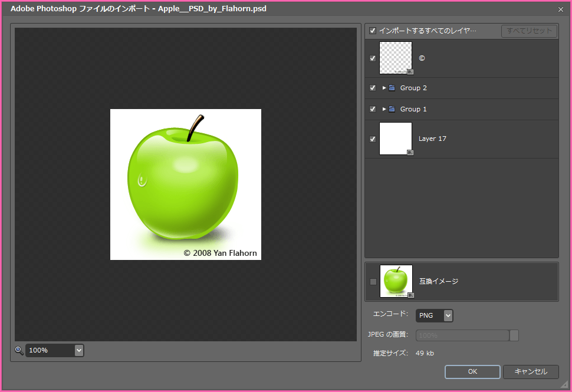Click the zoom magnifier icon at bottom left
The height and width of the screenshot is (392, 572).
[18, 351]
